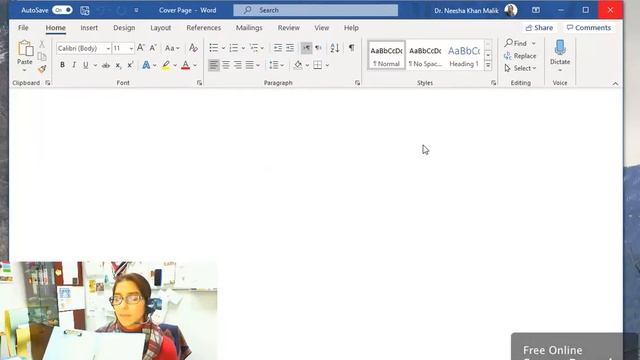640x360 pixels.
Task: Select the Format Painter brush
Action: point(42,69)
